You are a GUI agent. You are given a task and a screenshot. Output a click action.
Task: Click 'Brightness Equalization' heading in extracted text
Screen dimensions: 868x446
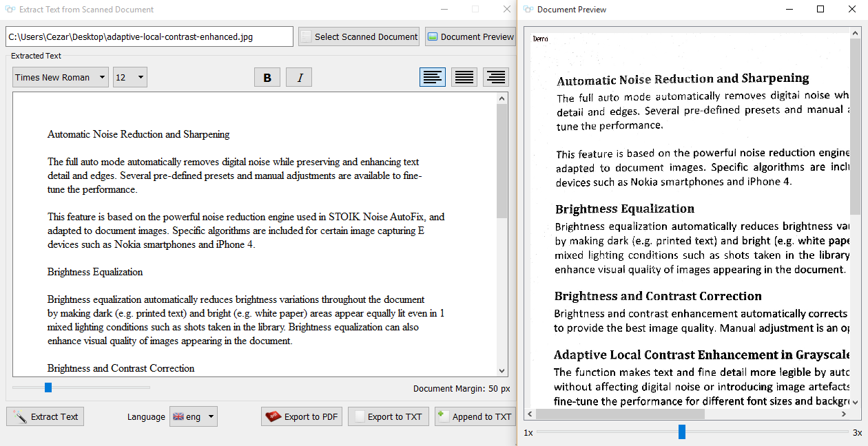[95, 272]
